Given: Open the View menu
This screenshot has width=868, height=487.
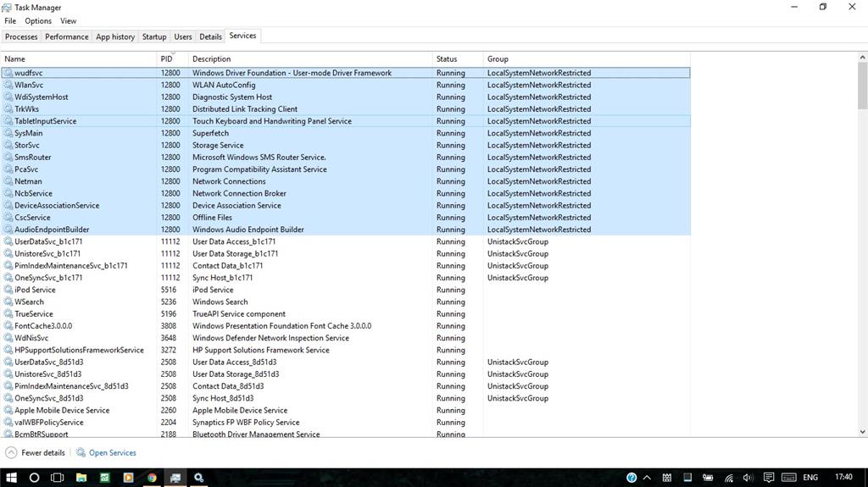Looking at the screenshot, I should click(x=68, y=21).
